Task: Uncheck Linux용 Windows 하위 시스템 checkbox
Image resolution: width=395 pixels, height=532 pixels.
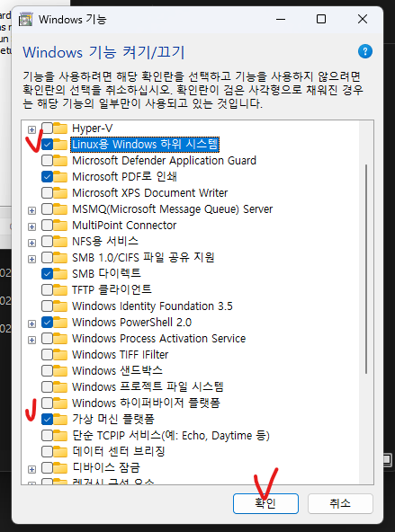Action: (x=47, y=145)
